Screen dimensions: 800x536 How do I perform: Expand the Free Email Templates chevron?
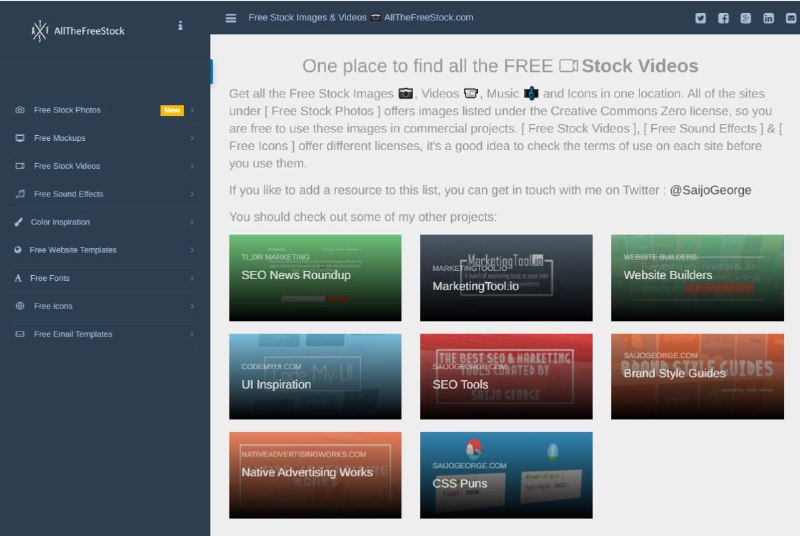[192, 335]
